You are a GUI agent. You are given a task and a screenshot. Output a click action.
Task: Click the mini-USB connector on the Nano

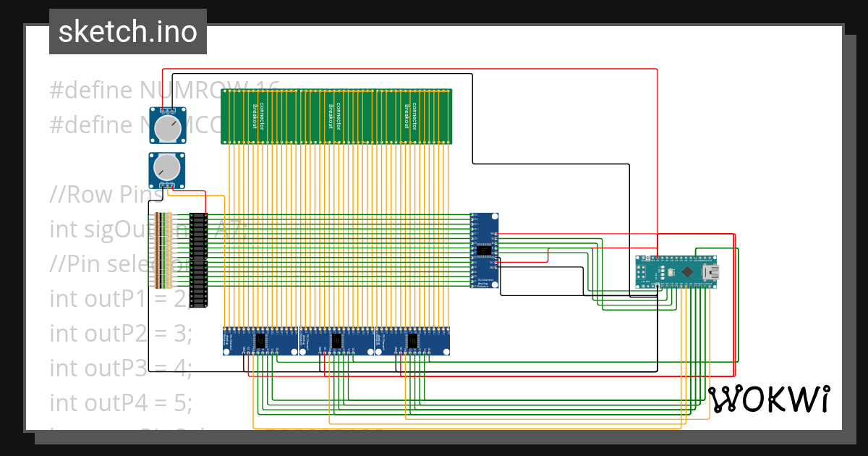(x=711, y=273)
